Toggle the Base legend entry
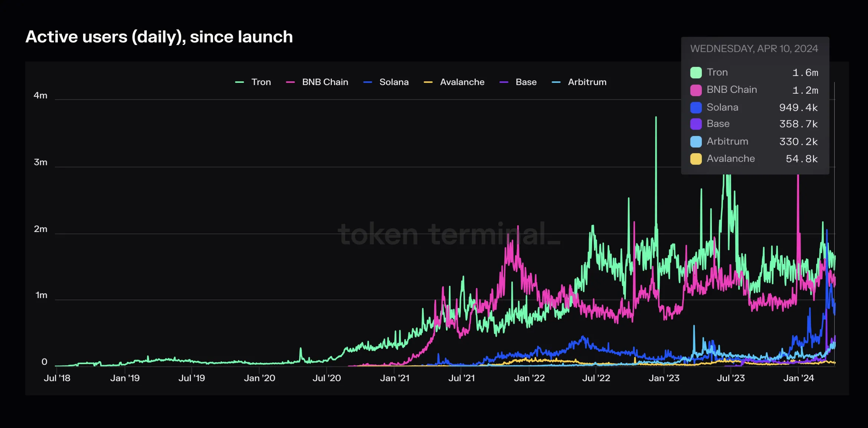This screenshot has height=428, width=868. [x=518, y=82]
